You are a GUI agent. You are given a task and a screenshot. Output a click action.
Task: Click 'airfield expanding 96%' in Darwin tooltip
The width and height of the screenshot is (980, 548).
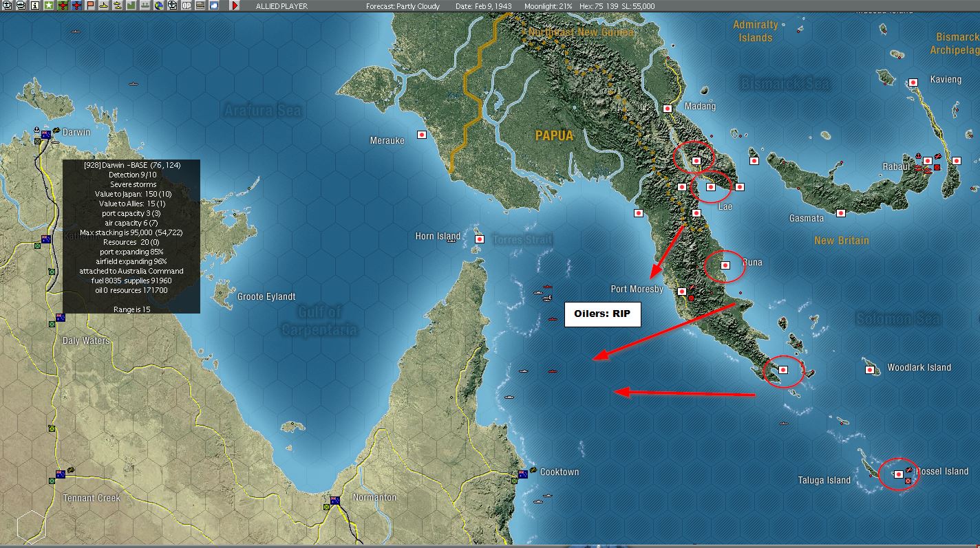coord(131,261)
